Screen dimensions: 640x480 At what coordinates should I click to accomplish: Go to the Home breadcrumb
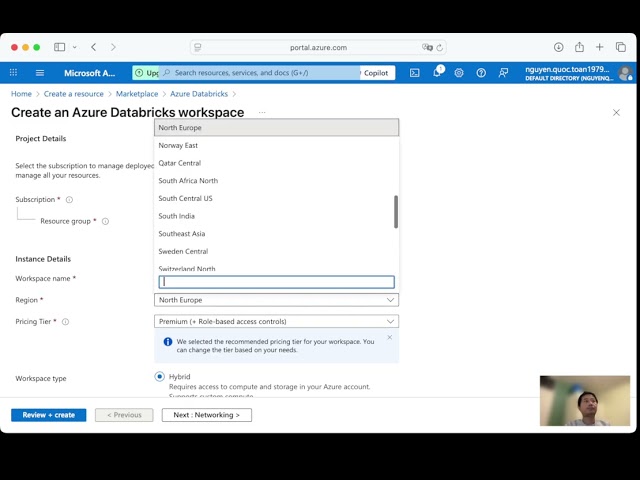(x=21, y=94)
